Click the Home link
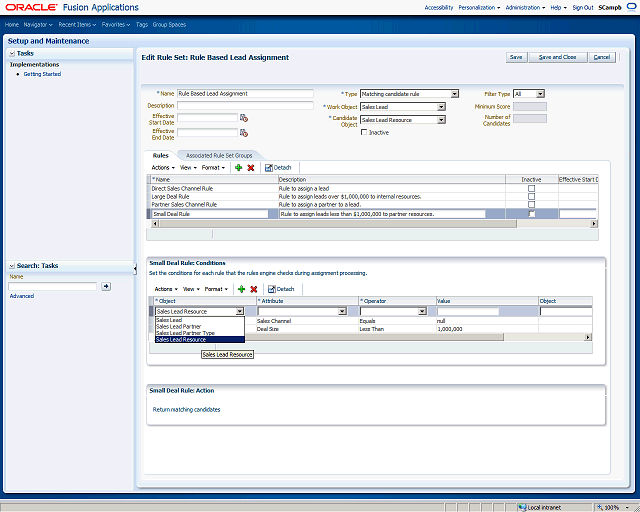 tap(11, 24)
